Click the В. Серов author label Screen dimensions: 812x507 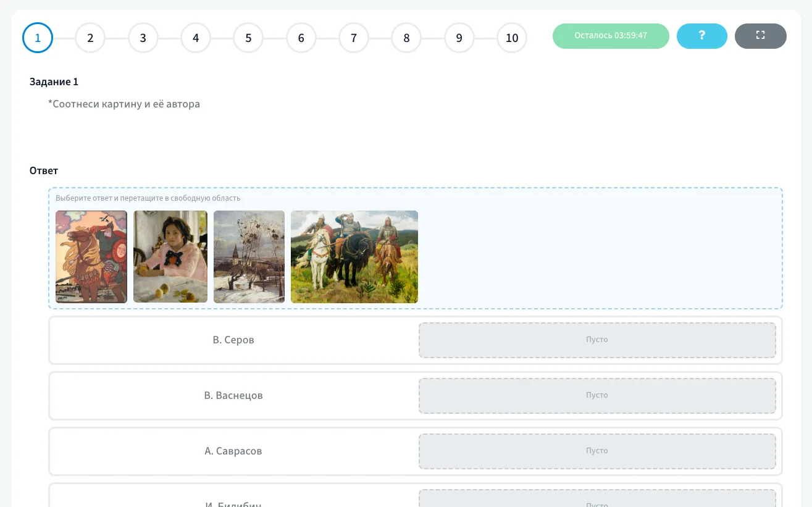pyautogui.click(x=233, y=340)
